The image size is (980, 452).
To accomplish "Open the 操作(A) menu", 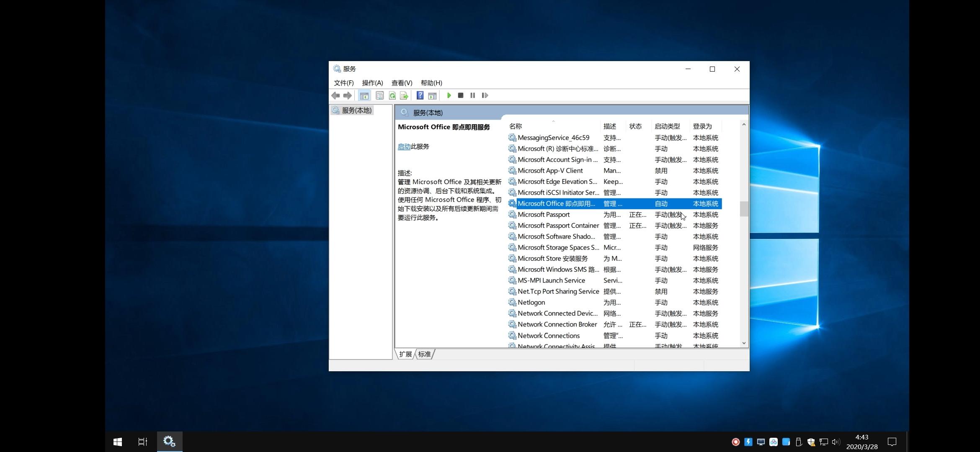I will tap(372, 83).
